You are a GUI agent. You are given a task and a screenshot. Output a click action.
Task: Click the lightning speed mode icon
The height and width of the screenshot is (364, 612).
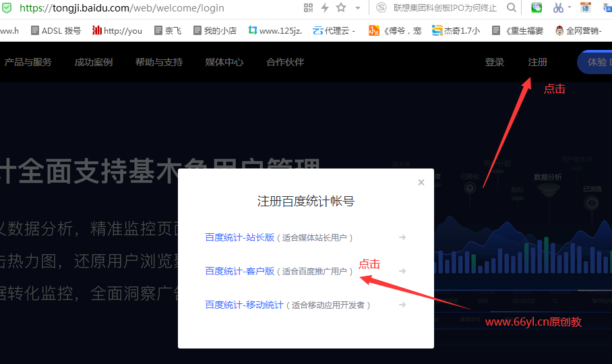(325, 7)
